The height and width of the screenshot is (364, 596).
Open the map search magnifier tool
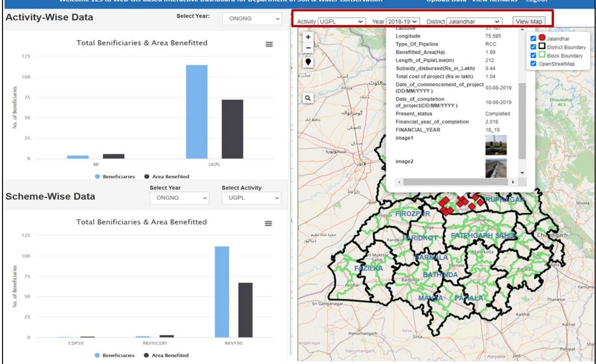308,98
